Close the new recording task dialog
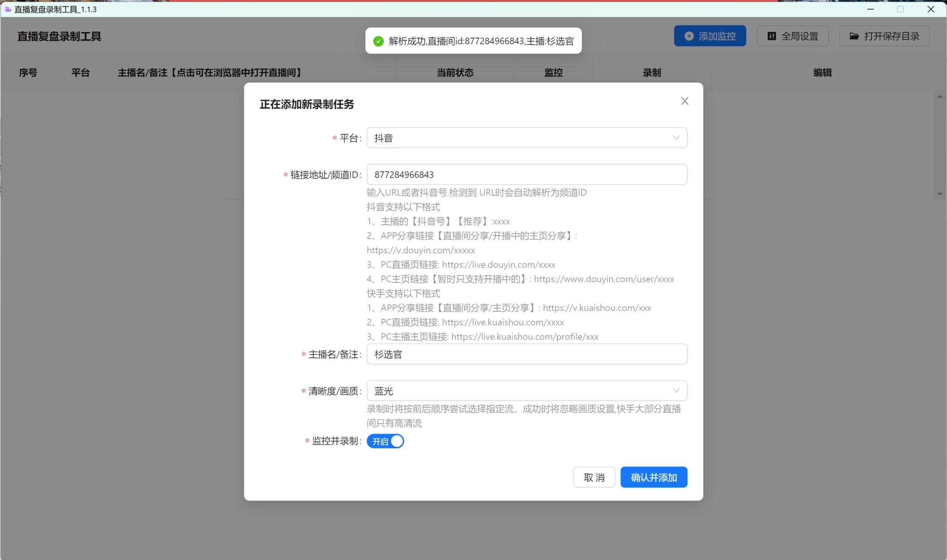 click(685, 101)
